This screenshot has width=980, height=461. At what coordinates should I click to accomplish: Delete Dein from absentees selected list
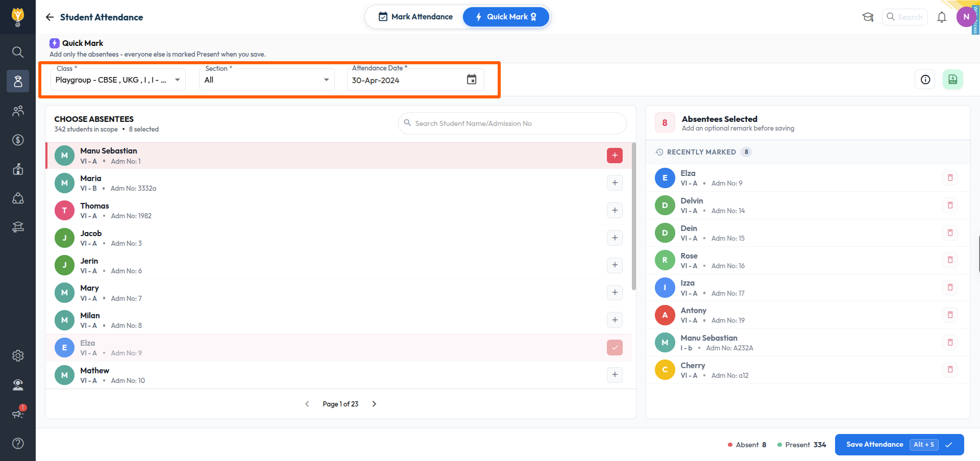coord(950,233)
